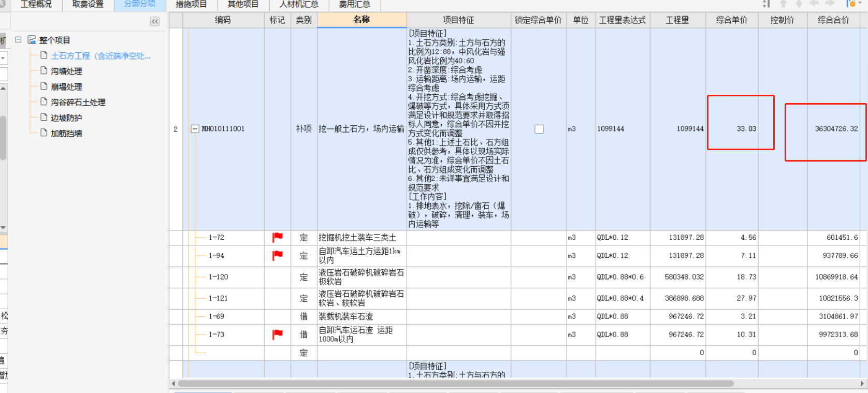Click the right arrow (demote) icon in the toolbar
This screenshot has height=393, width=868.
coord(830,4)
